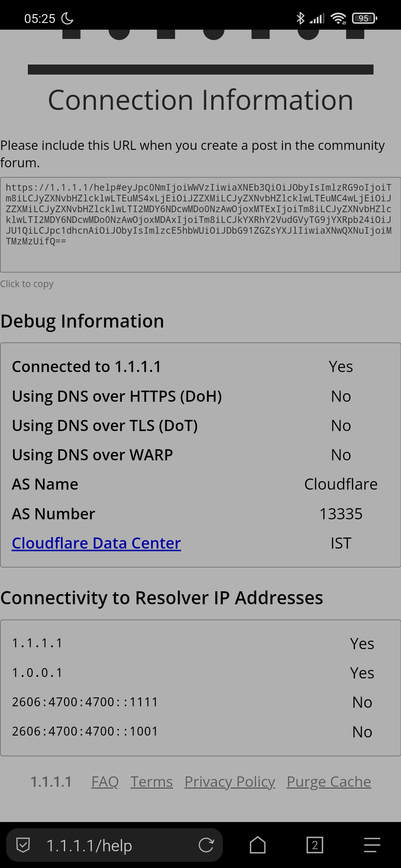
Task: Tap the Click to copy label
Action: tap(27, 284)
